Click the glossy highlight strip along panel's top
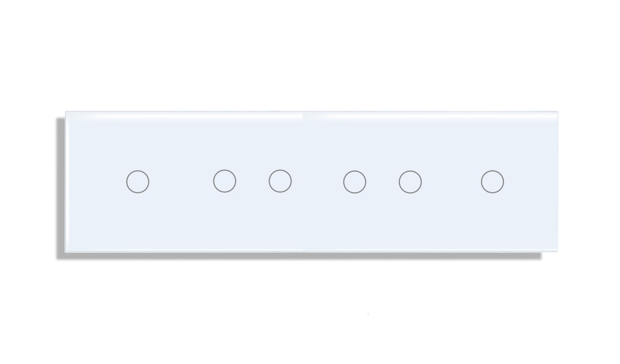The width and height of the screenshot is (620, 364). point(312,115)
